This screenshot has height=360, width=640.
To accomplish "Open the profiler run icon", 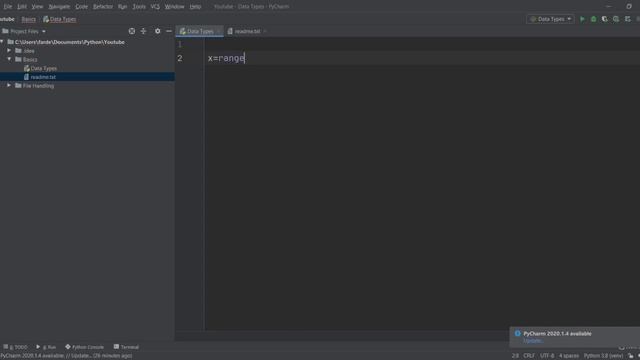I will (616, 19).
